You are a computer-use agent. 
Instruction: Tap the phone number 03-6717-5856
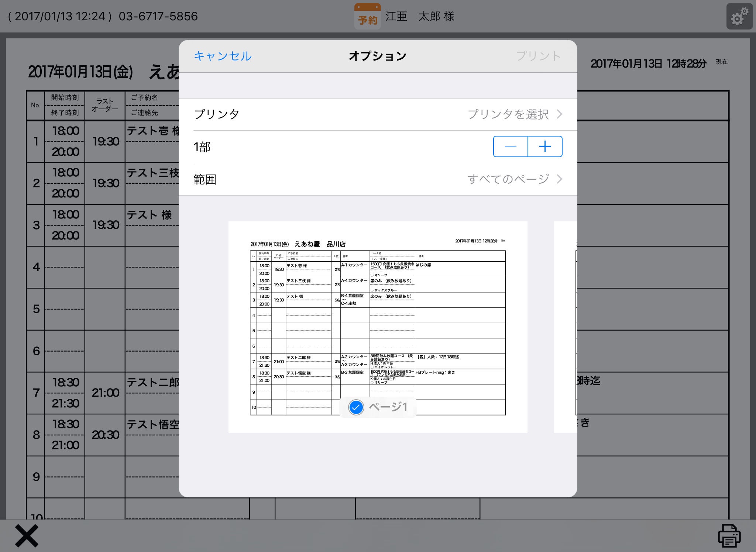158,16
